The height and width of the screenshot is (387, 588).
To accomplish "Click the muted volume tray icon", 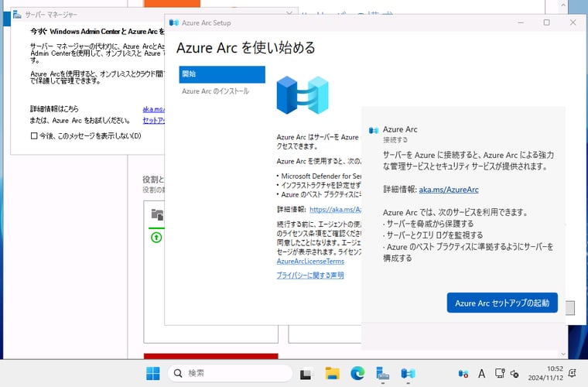I will point(514,374).
